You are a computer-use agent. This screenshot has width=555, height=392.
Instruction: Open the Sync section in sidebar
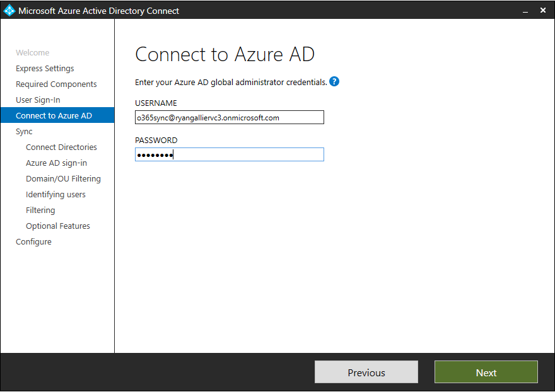[x=24, y=132]
